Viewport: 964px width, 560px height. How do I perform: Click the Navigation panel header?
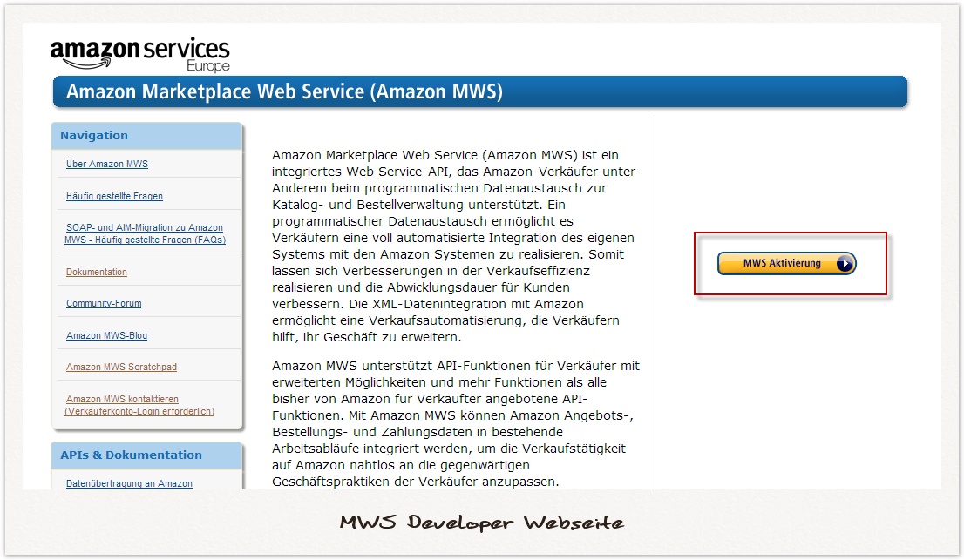coord(93,135)
